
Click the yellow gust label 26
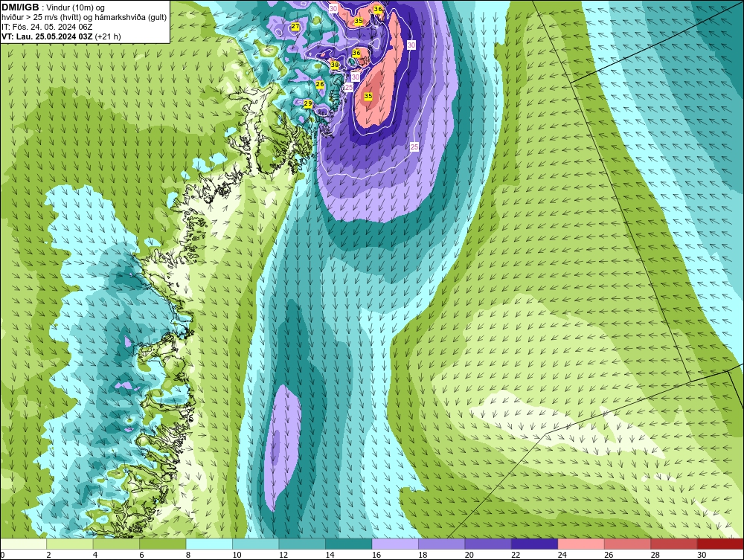(x=320, y=84)
